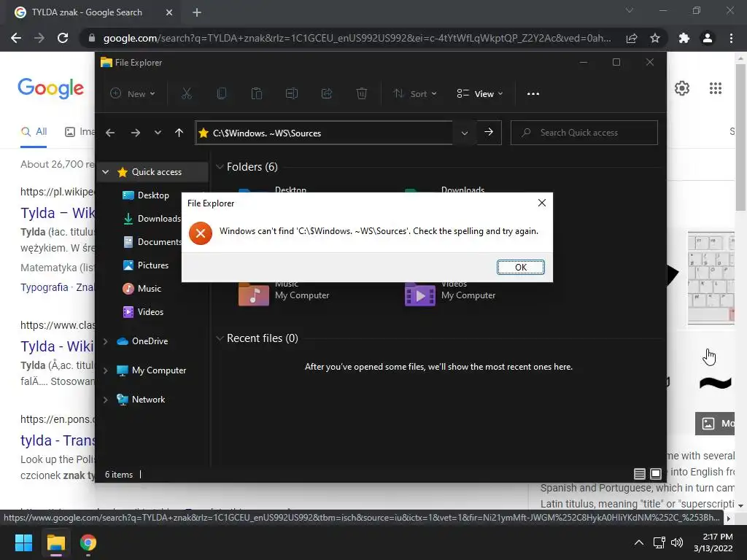
Task: Bookmark this page with the star icon
Action: (x=655, y=38)
